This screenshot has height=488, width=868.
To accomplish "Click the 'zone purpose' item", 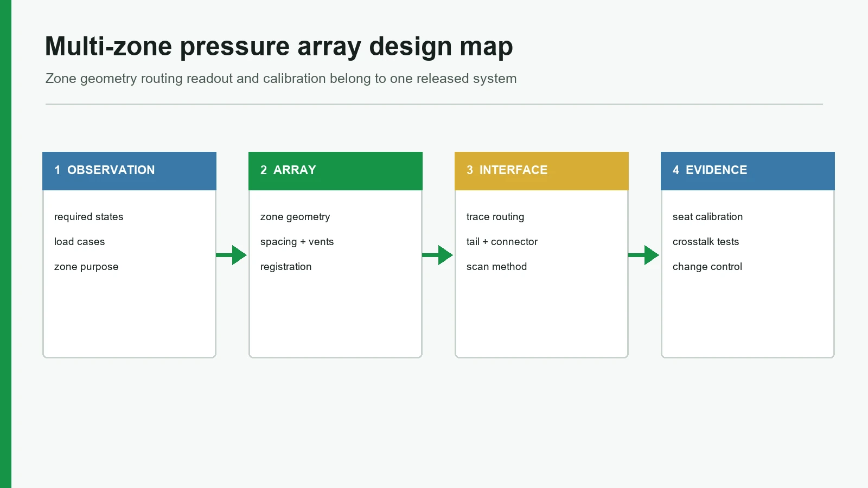I will tap(86, 267).
